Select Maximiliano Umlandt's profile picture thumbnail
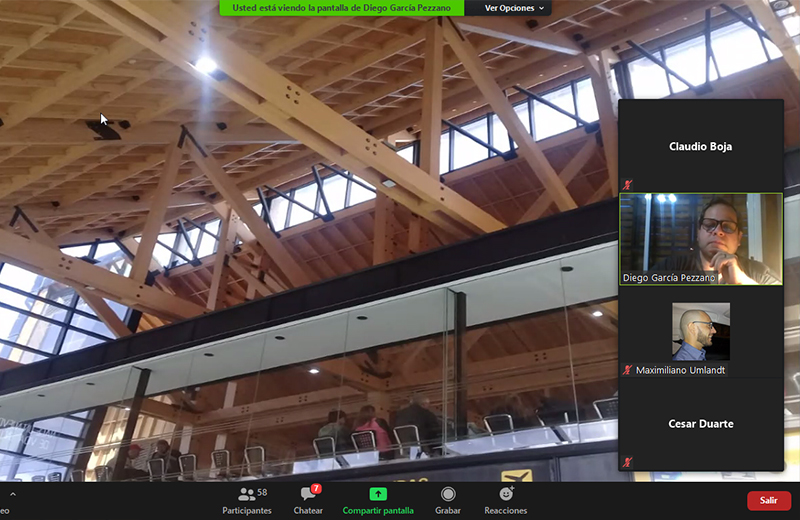 [700, 331]
